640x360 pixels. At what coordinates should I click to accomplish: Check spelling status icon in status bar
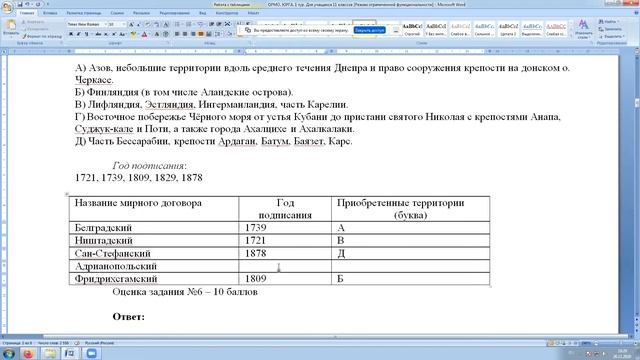[77, 343]
